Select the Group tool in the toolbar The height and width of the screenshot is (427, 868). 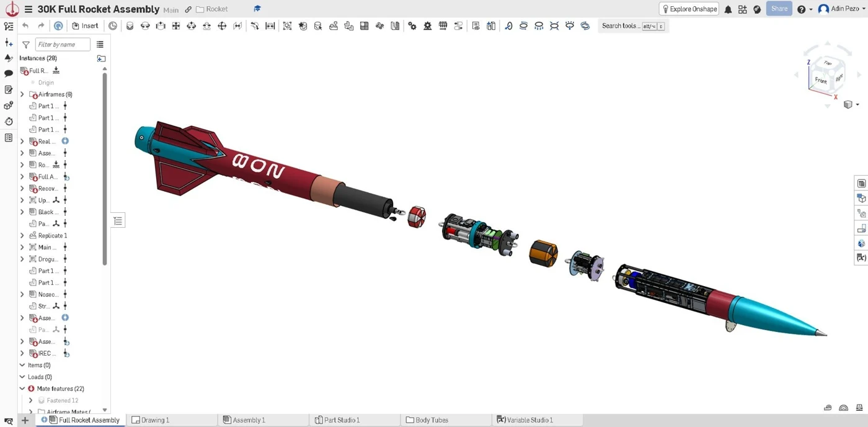(287, 26)
